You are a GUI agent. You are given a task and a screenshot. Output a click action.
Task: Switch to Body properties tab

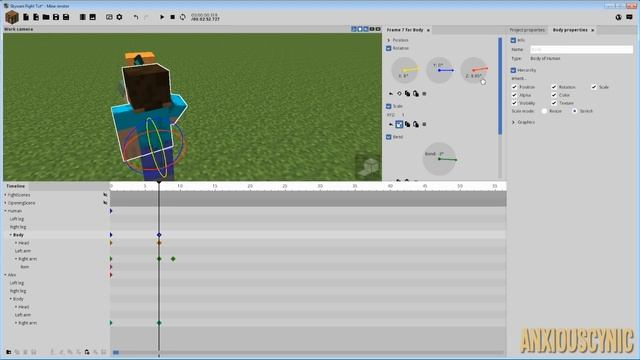click(x=570, y=30)
